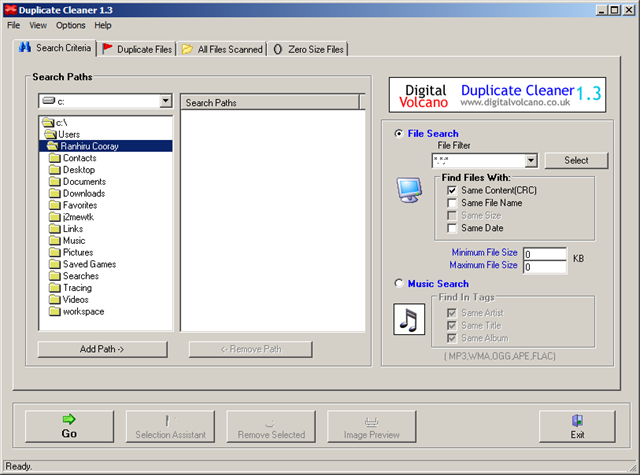Uncheck Same Content(CRC) checkbox
Screen dimensions: 640x475
click(x=452, y=190)
